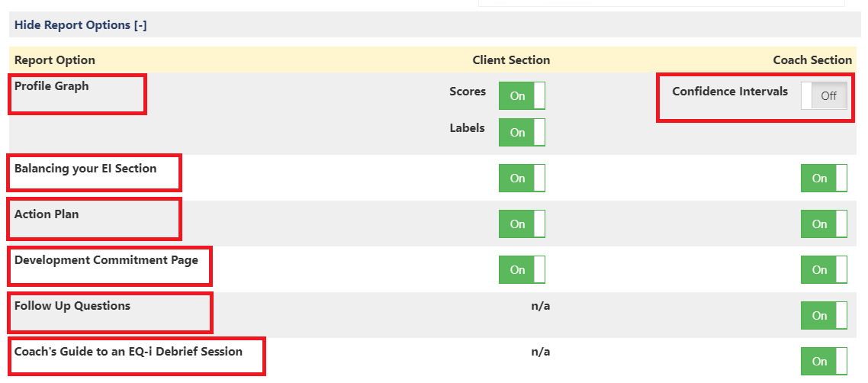
Task: Click the Follow Up Questions label
Action: point(72,306)
